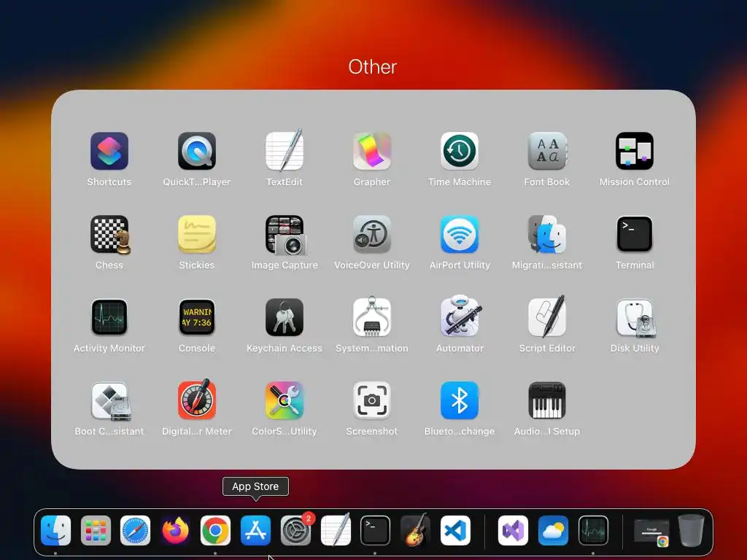
Task: Open the Trash in the Dock
Action: pyautogui.click(x=692, y=531)
